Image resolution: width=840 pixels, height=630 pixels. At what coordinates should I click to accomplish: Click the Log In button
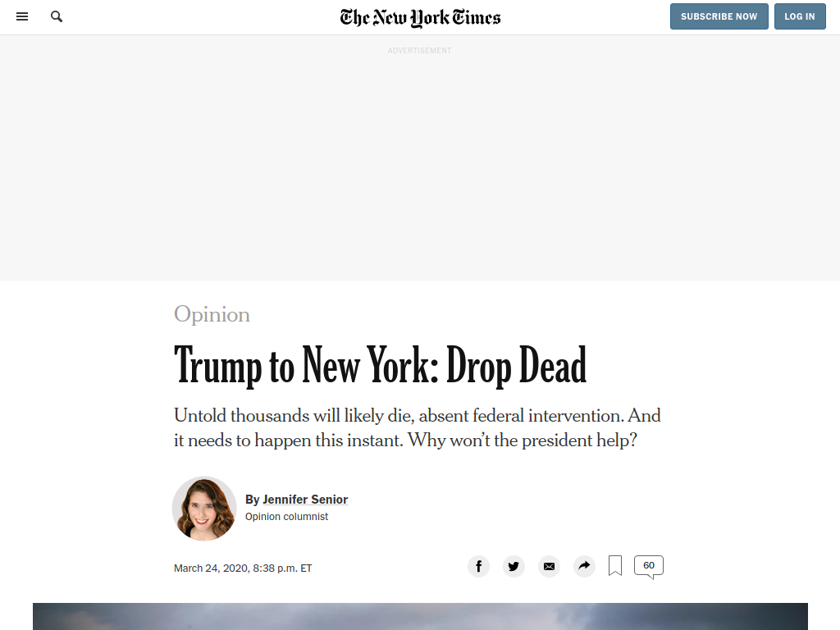point(800,16)
